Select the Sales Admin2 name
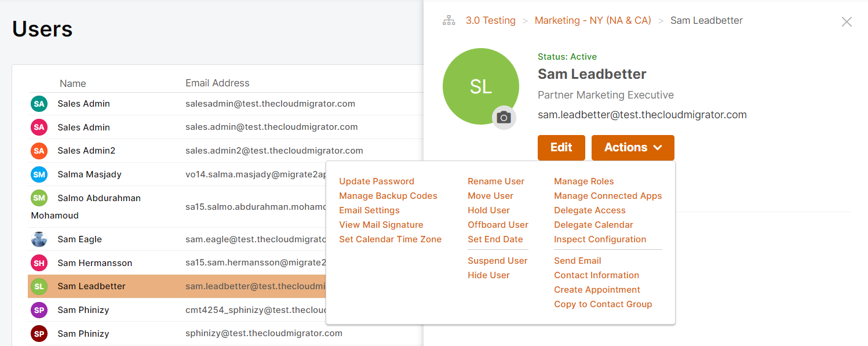 86,151
